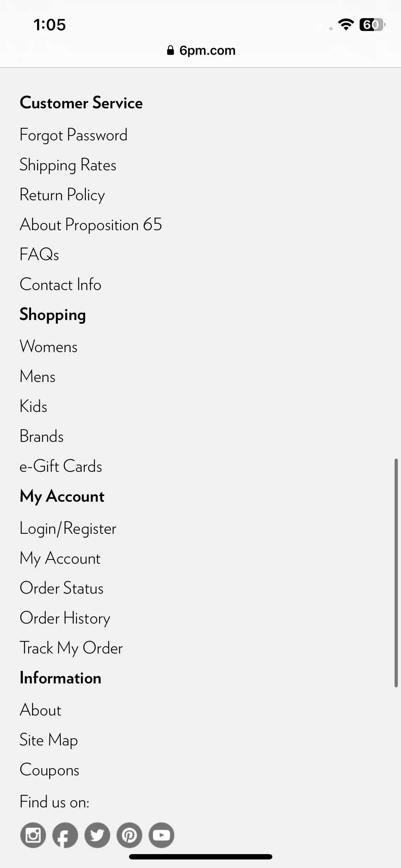Browse the Womens shopping section
The width and height of the screenshot is (401, 868).
click(48, 346)
